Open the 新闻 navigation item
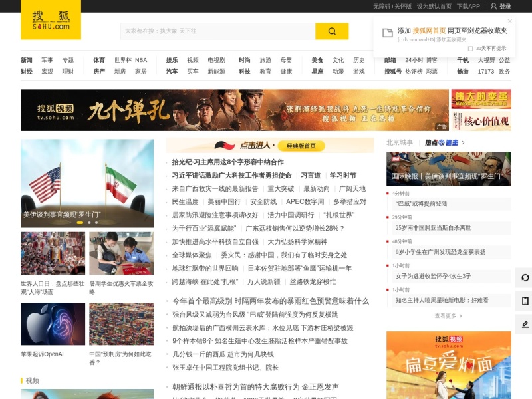 (27, 60)
